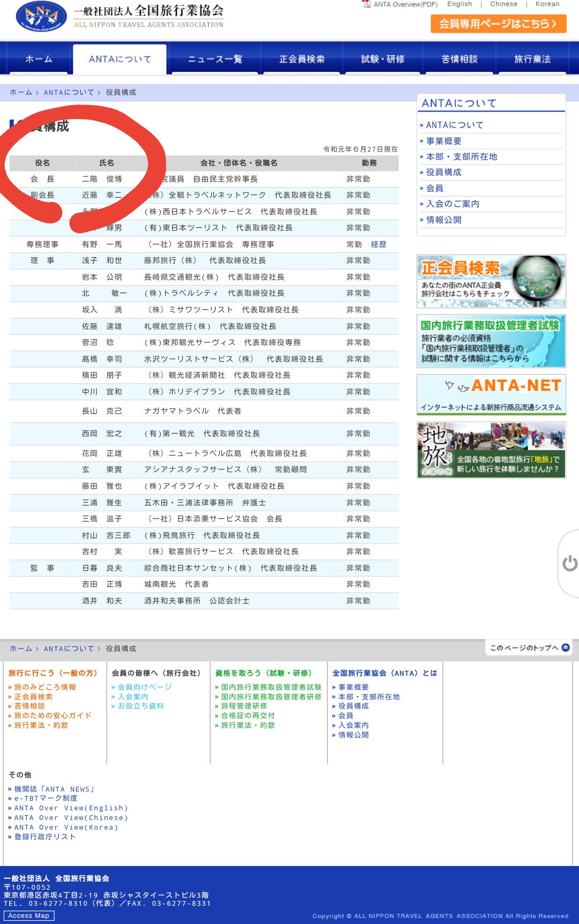579x924 pixels.
Task: Open 情報公開 in the footer ANTA column
Action: click(353, 735)
